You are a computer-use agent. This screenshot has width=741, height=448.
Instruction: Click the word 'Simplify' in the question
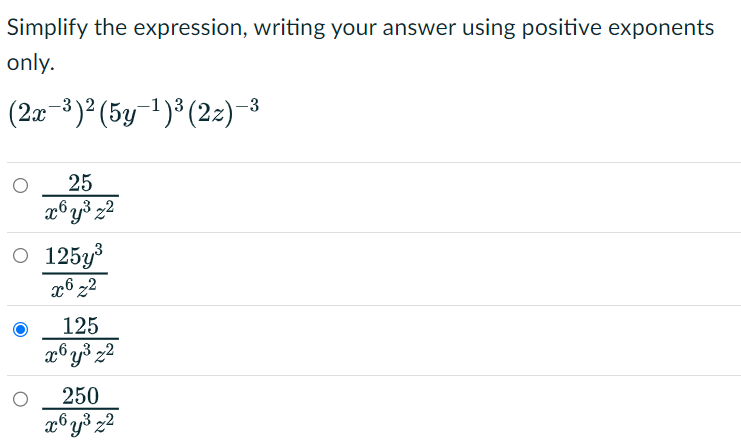(x=47, y=28)
